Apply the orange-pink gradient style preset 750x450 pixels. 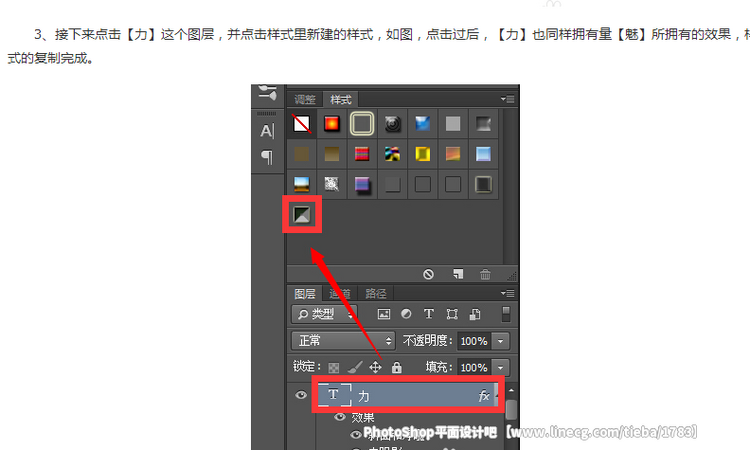(x=453, y=154)
